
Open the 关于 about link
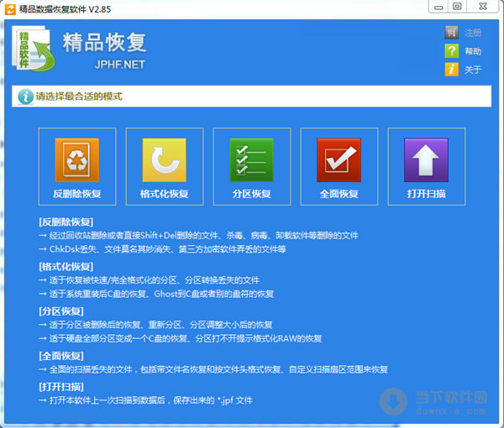tap(473, 70)
